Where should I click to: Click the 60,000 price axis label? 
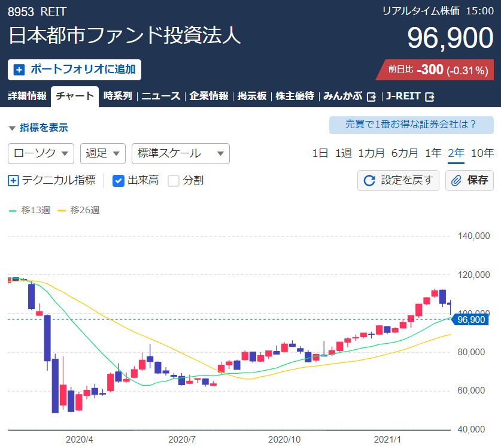coord(471,391)
